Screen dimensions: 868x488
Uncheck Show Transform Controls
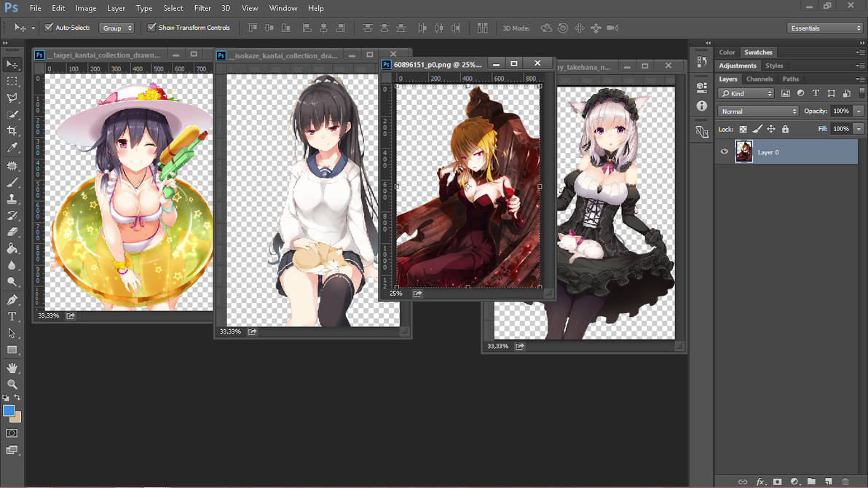click(x=151, y=27)
